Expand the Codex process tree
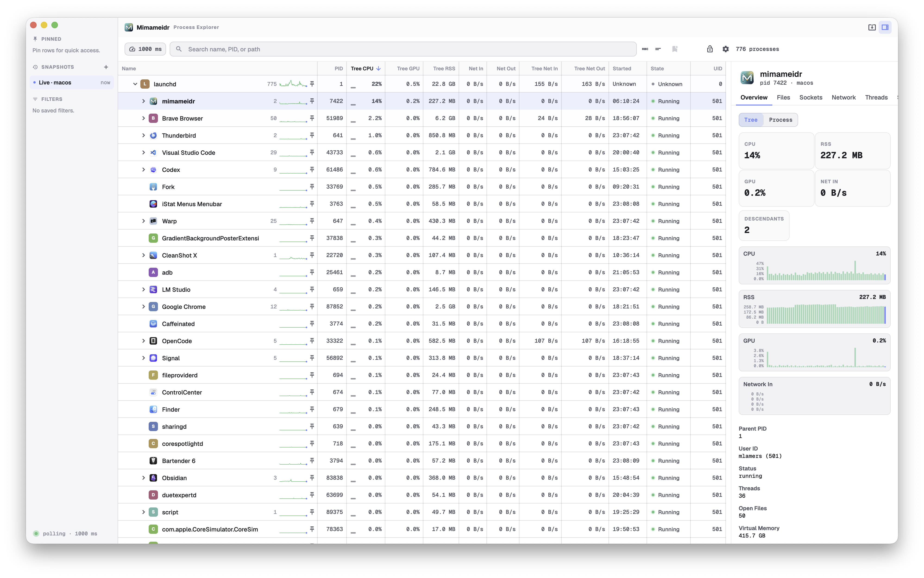The image size is (924, 578). (x=144, y=170)
